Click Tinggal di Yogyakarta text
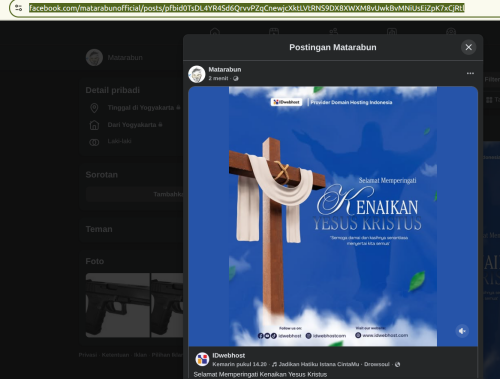Viewport: 500px width, 379px height. coord(141,108)
